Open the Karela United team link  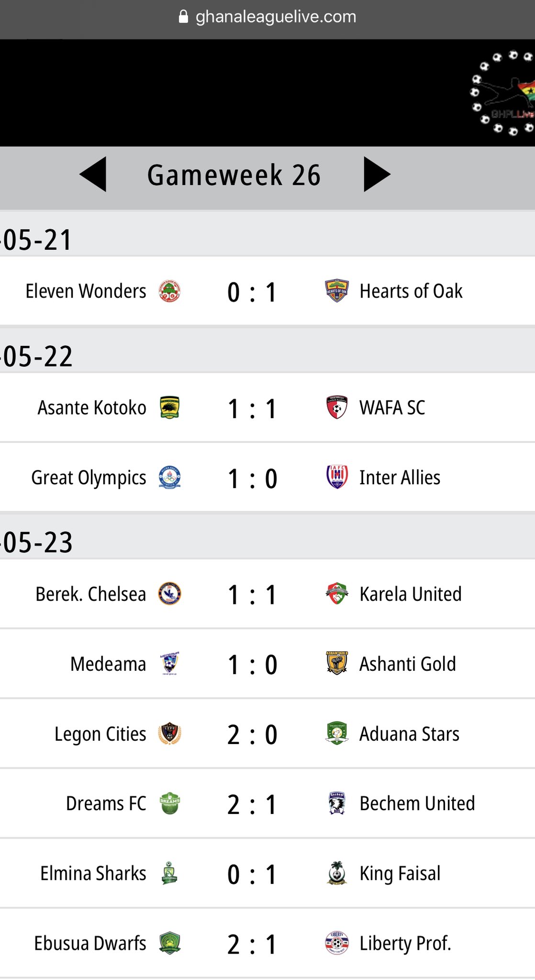pyautogui.click(x=411, y=594)
